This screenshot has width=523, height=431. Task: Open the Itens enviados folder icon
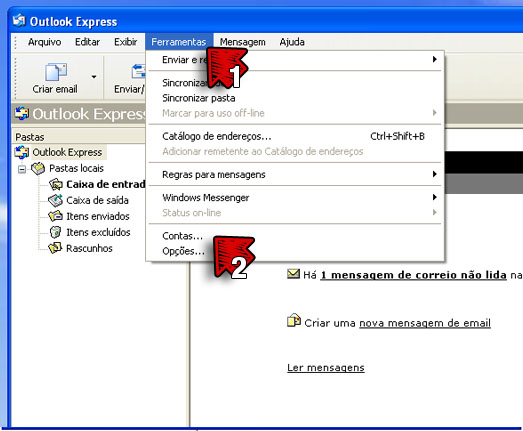[x=55, y=216]
